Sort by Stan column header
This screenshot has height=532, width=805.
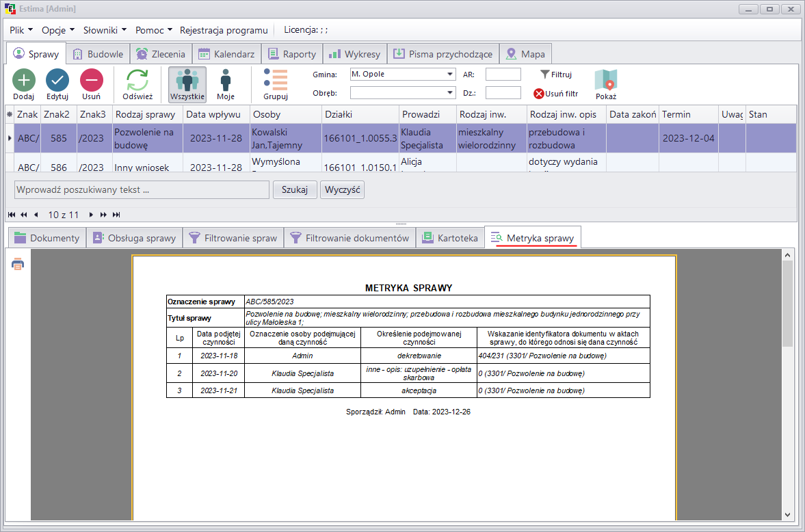[x=771, y=114]
